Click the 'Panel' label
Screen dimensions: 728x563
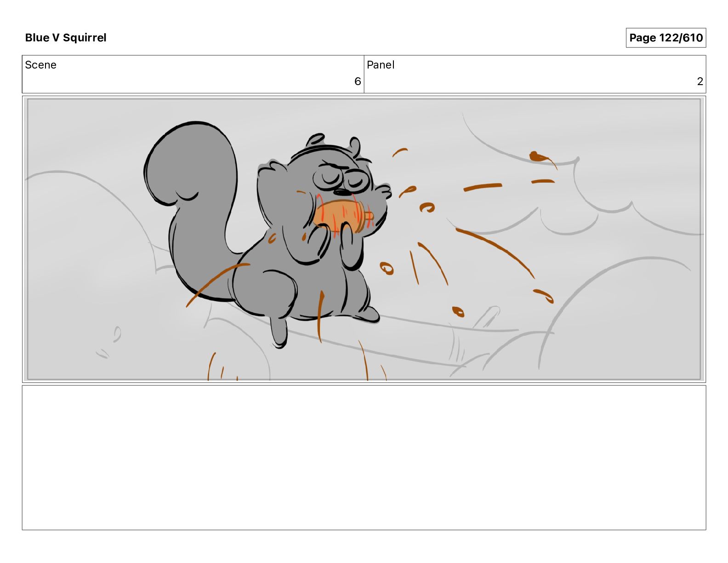click(x=381, y=65)
